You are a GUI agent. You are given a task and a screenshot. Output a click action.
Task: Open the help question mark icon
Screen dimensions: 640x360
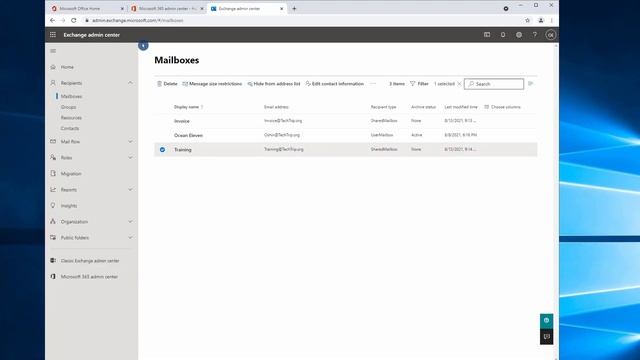pos(535,35)
